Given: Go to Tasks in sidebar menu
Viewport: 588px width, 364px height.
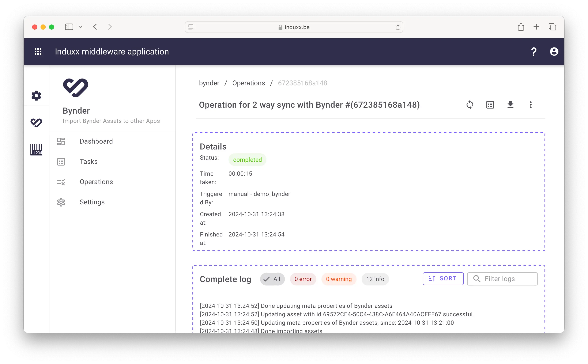Looking at the screenshot, I should [88, 162].
